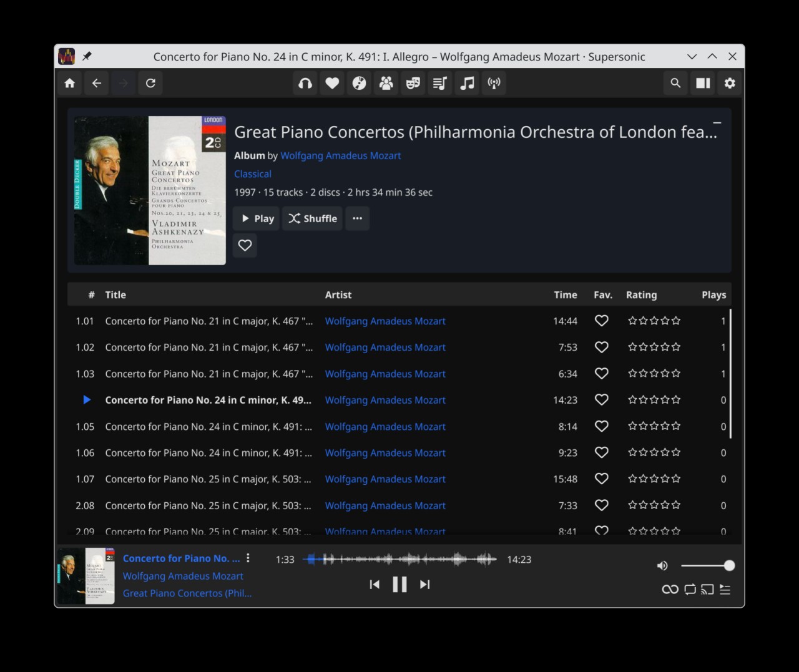Expand the window title bar chevron

click(x=692, y=56)
